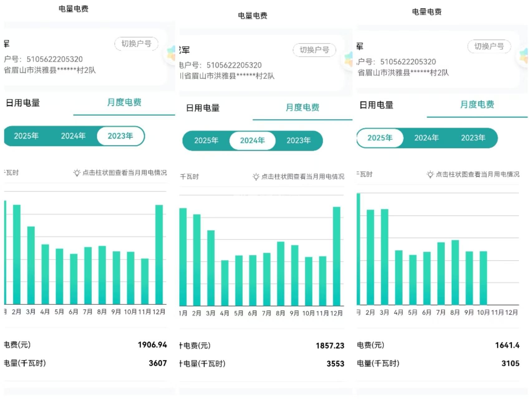Tap the colorful floating icon in the 2023 panel
Screen dimensions: 532x399
click(171, 53)
